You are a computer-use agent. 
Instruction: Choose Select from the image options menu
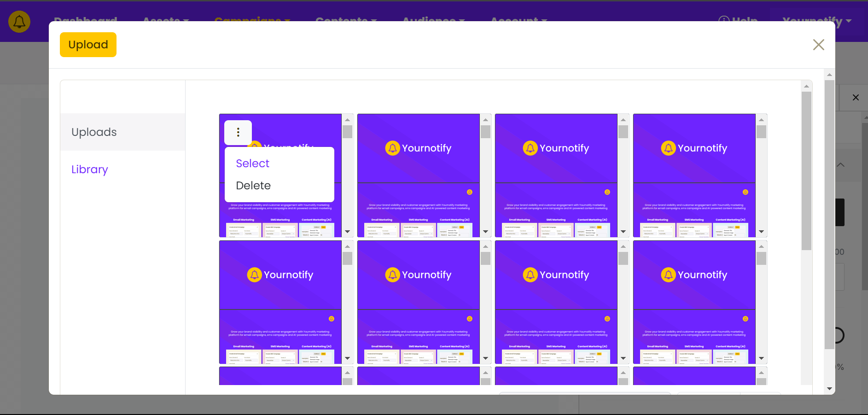tap(252, 164)
